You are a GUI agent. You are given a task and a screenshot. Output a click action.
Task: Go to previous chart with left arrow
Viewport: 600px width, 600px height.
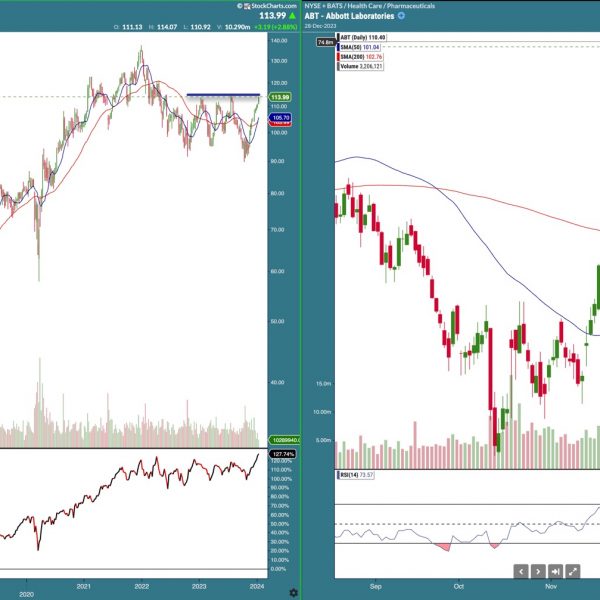[521, 571]
